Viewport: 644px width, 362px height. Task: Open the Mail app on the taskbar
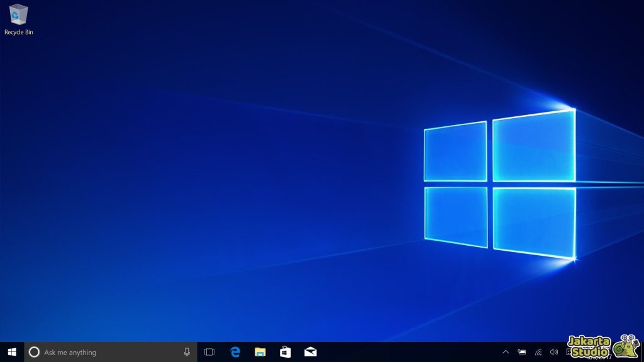coord(310,352)
